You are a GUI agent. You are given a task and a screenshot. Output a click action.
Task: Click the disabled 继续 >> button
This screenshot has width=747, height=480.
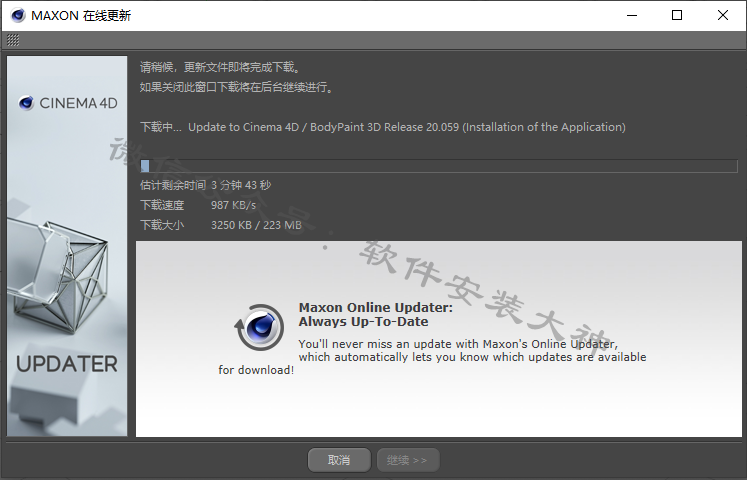tap(408, 460)
